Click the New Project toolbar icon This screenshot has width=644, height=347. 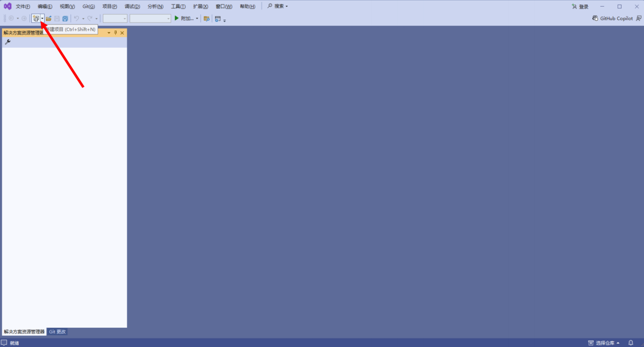[x=36, y=19]
